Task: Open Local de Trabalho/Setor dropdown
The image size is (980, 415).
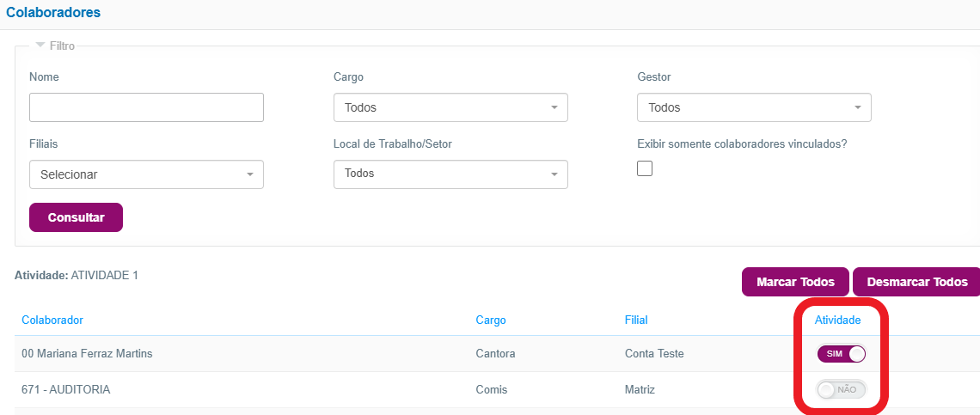Action: point(450,174)
